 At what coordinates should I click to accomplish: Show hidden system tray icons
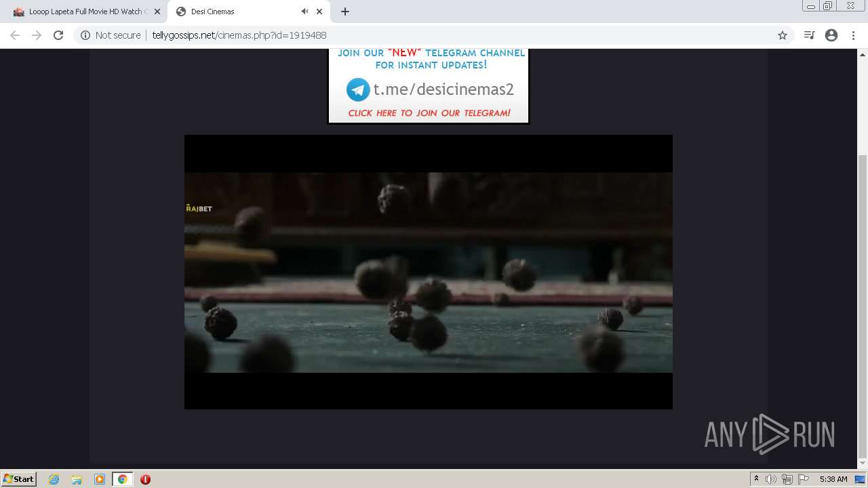(x=756, y=479)
